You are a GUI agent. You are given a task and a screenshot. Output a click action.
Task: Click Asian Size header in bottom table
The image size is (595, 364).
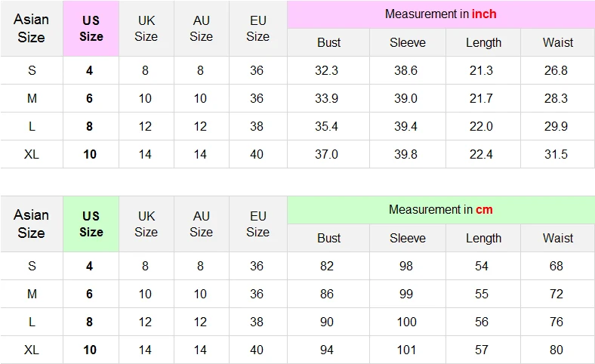click(31, 224)
